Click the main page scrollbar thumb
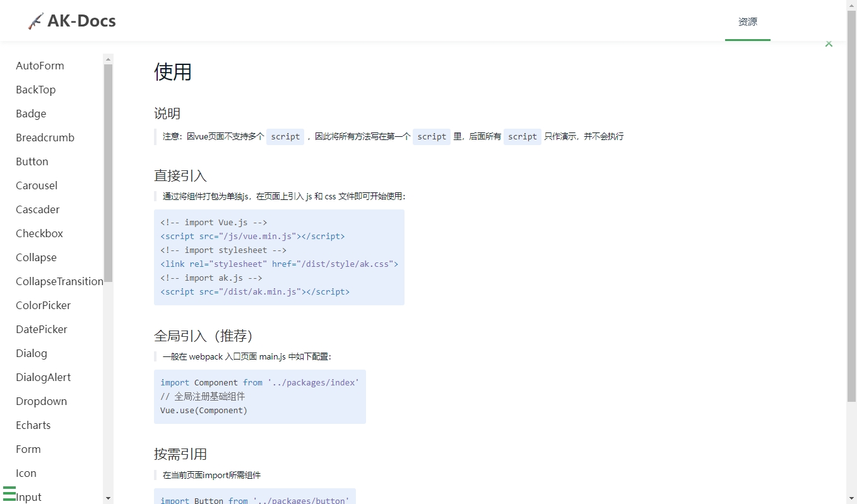Image resolution: width=857 pixels, height=504 pixels. pos(851,206)
